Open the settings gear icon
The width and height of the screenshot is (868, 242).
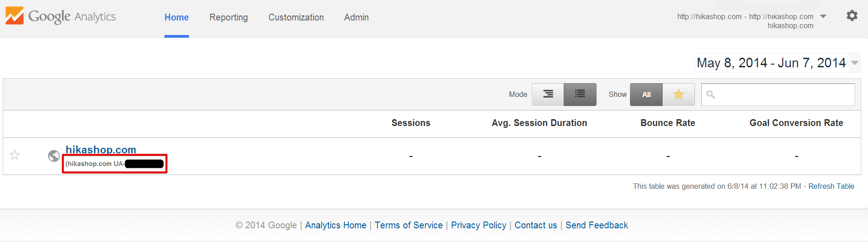click(852, 16)
